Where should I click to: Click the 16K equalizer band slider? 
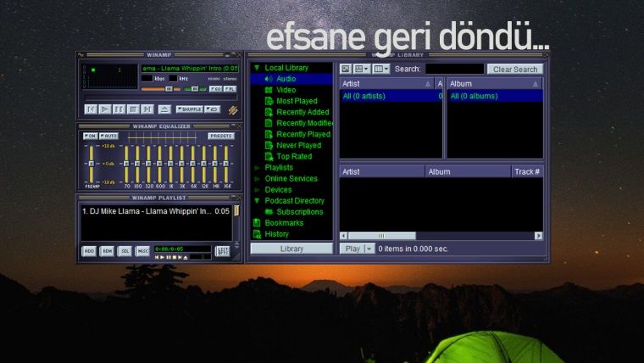[x=226, y=164]
